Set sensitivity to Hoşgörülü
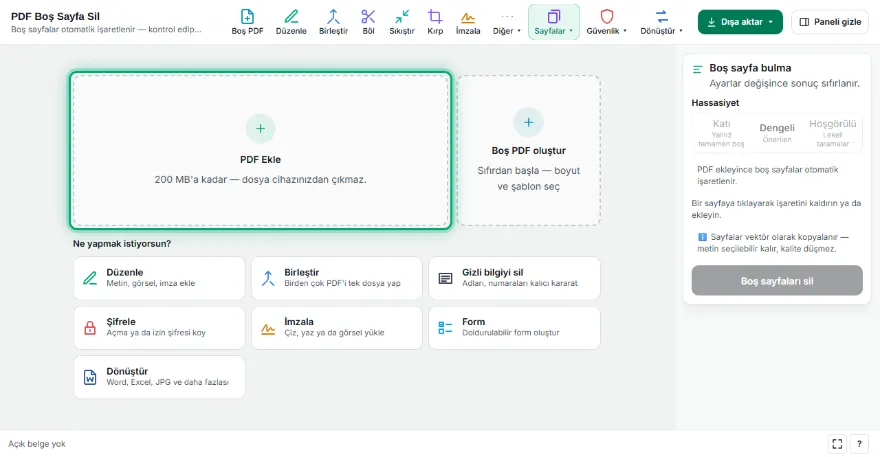 tap(832, 132)
